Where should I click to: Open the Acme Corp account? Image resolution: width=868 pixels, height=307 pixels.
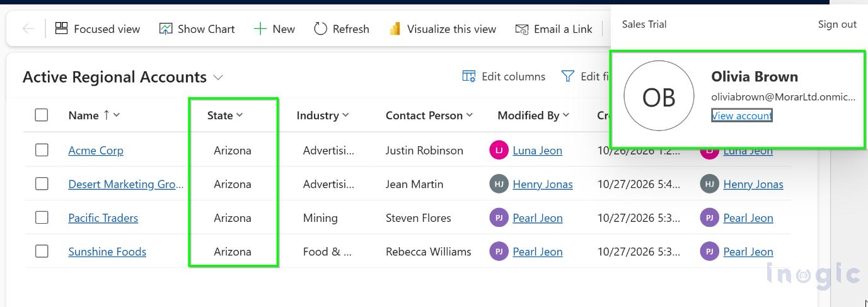pyautogui.click(x=96, y=151)
